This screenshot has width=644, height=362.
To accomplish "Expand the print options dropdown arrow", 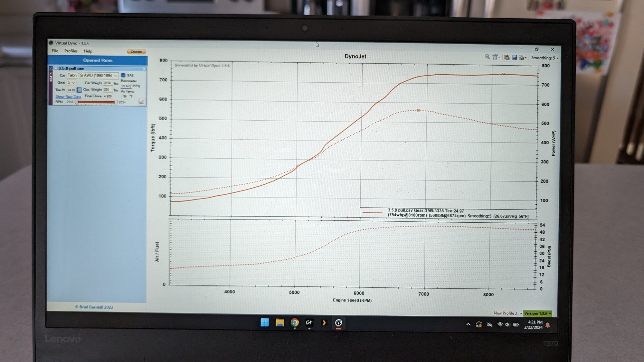I will click(525, 58).
